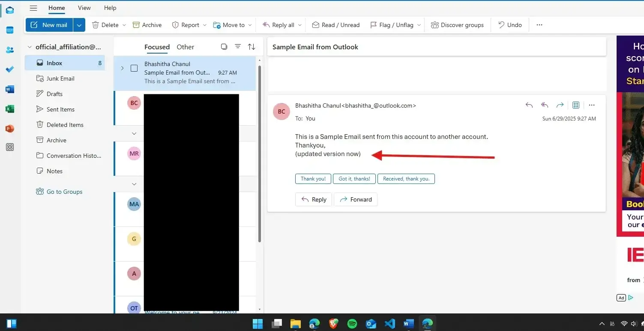Click Move to in toolbar
644x331 pixels.
pos(229,25)
